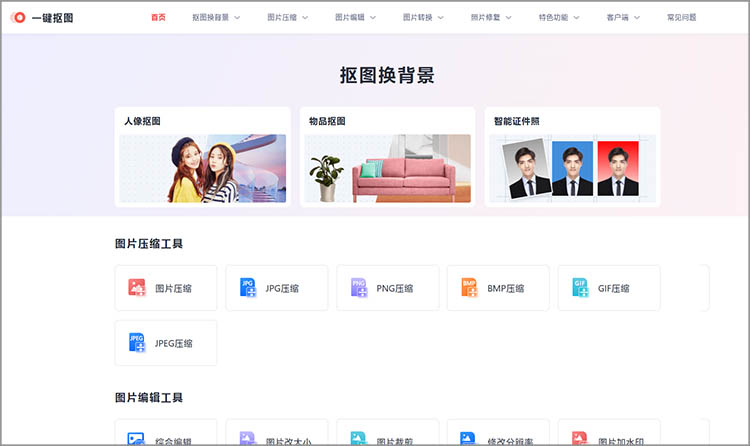Image resolution: width=750 pixels, height=446 pixels.
Task: Open the two-girls portrait cutout thumbnail
Action: click(x=203, y=168)
